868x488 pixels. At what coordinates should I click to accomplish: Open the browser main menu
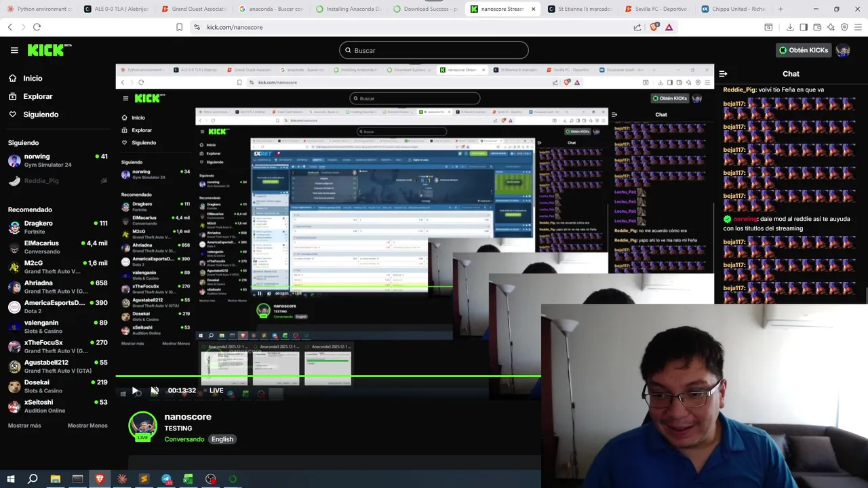(858, 27)
